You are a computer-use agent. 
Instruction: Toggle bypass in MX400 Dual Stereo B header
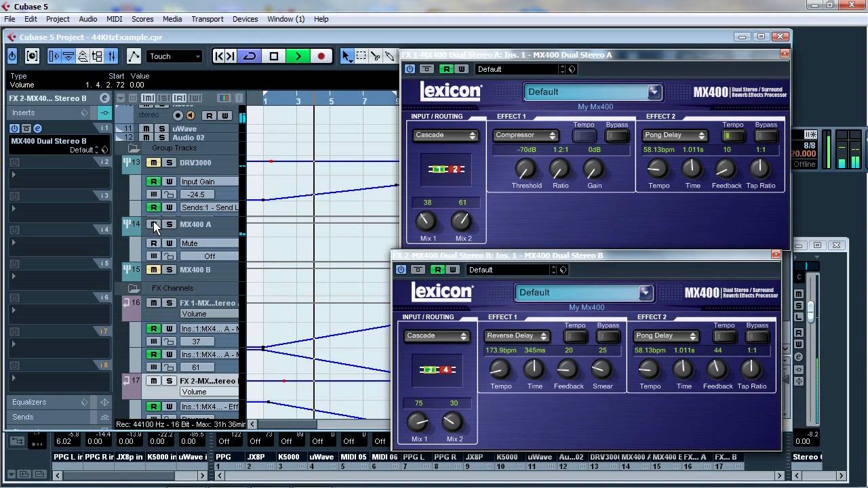418,270
